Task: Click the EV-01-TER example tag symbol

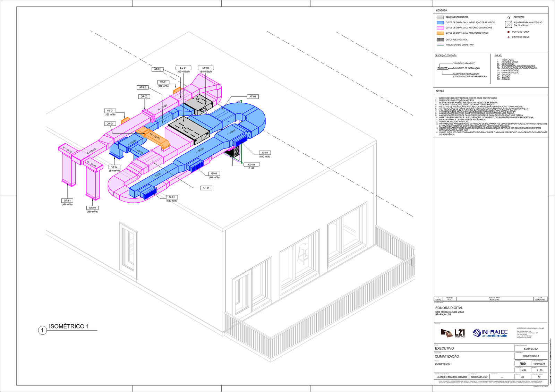Action: coord(442,68)
